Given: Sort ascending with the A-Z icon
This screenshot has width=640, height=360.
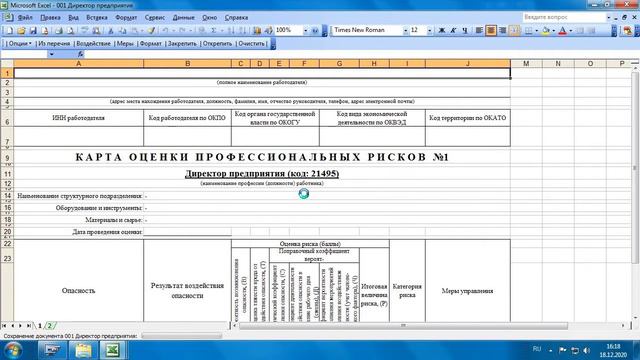Looking at the screenshot, I should tap(231, 31).
